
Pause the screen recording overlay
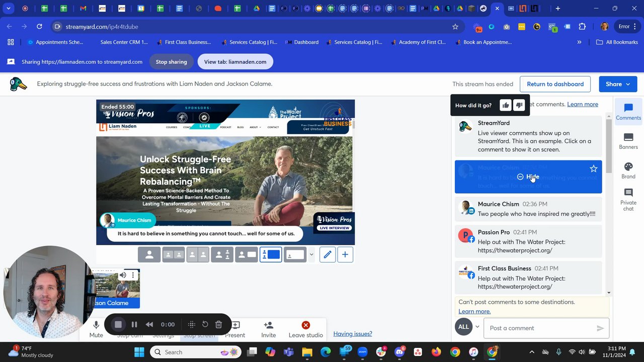tap(134, 325)
